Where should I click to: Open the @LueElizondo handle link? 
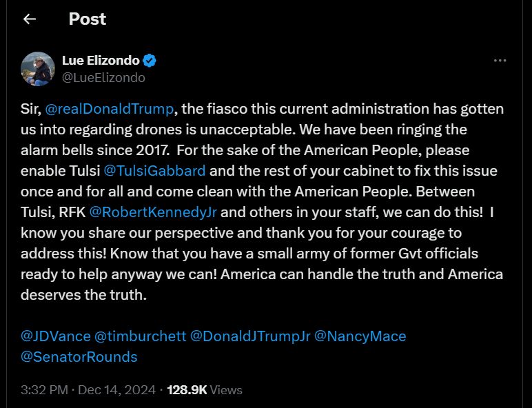pos(103,78)
